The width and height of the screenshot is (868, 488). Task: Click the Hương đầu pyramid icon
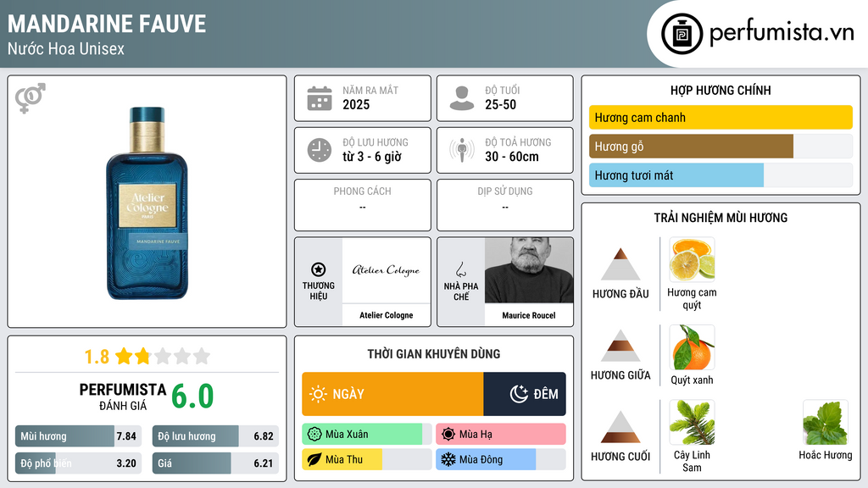click(620, 264)
